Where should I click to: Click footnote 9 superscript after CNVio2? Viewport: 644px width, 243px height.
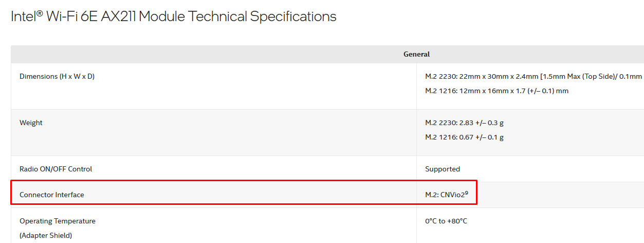tap(466, 193)
